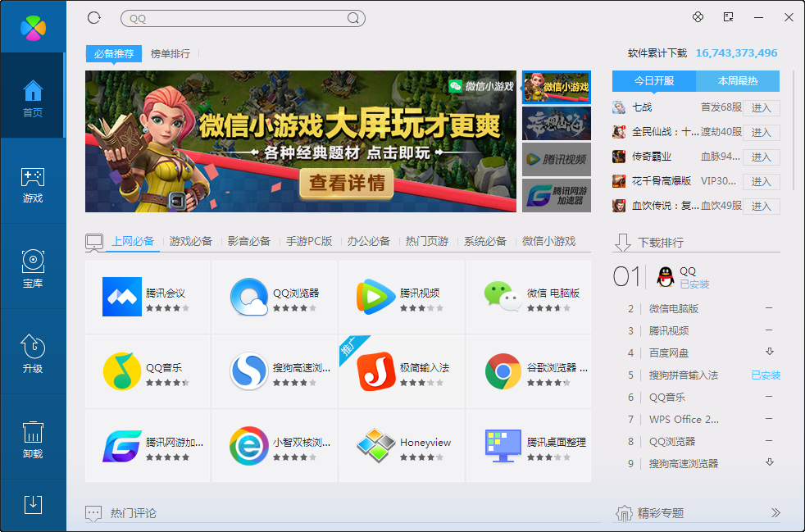Click the magnifier search icon
This screenshot has width=805, height=532.
point(352,18)
